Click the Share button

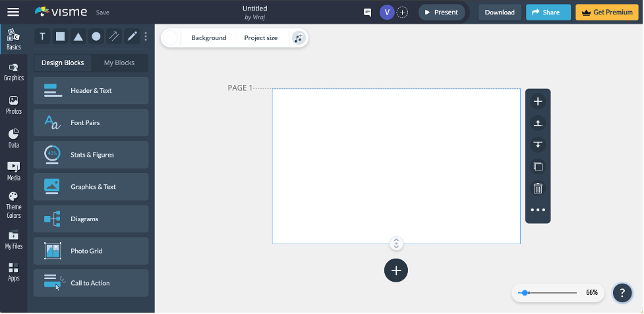point(548,13)
